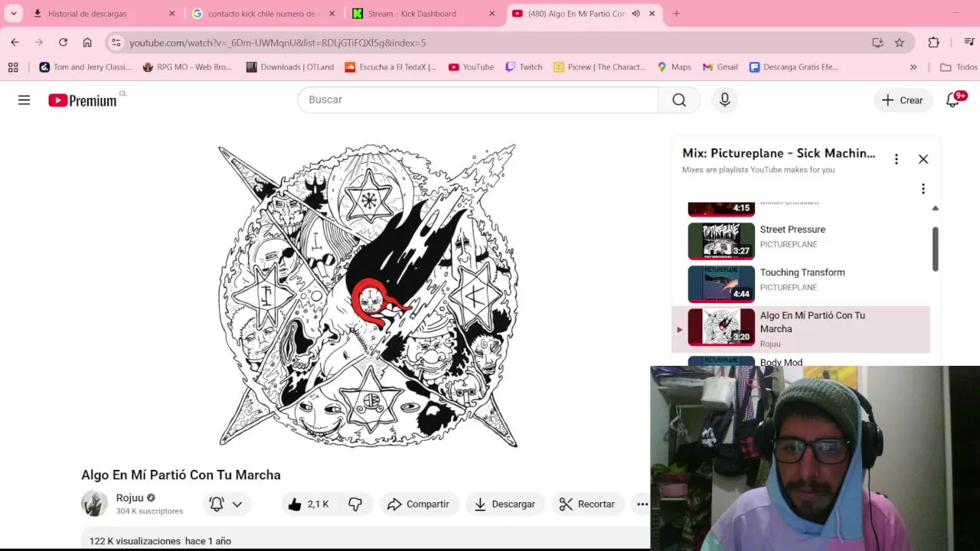Expand the subscription notification dropdown chevron
980x551 pixels.
(237, 504)
